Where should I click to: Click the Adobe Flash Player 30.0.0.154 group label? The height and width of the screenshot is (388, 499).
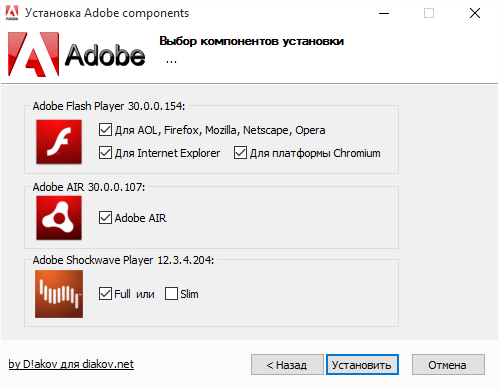coord(109,106)
